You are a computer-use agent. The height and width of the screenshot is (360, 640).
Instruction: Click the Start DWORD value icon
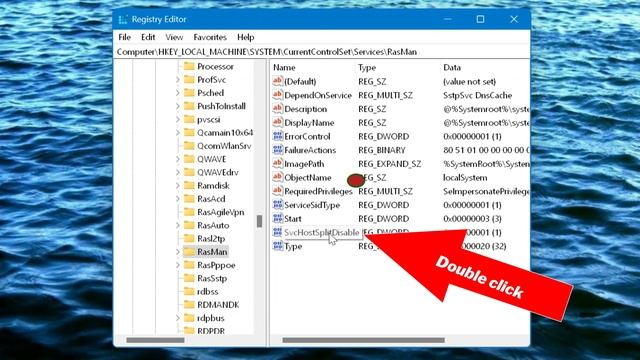click(278, 218)
